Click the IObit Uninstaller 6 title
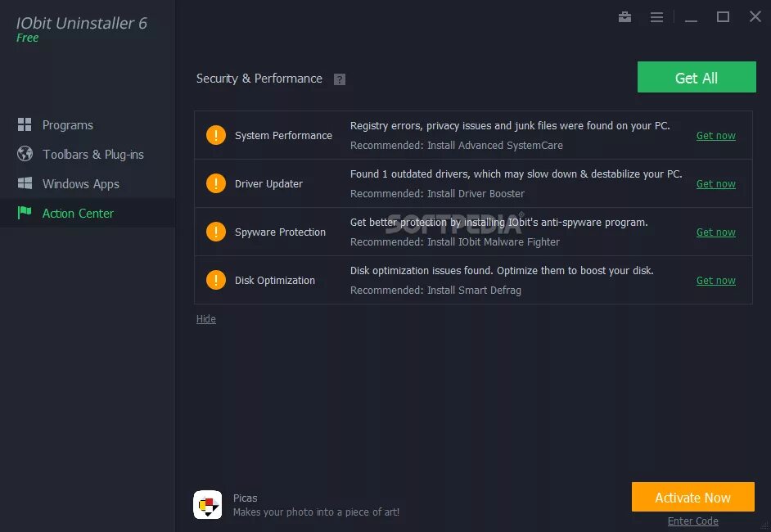Screen dimensions: 771x532 click(x=82, y=23)
